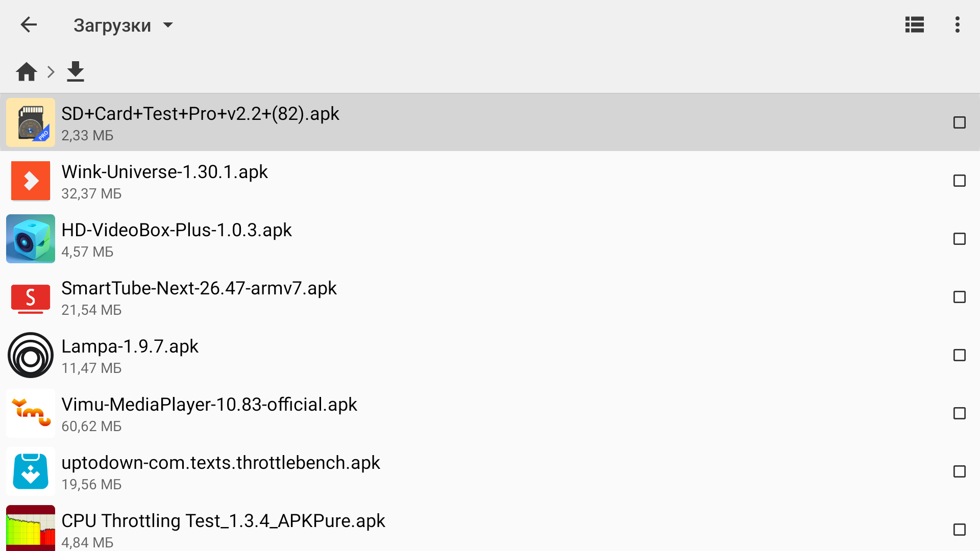Image resolution: width=980 pixels, height=551 pixels.
Task: Select checkbox for Wink-Universe-1.30.1.apk
Action: pos(959,181)
